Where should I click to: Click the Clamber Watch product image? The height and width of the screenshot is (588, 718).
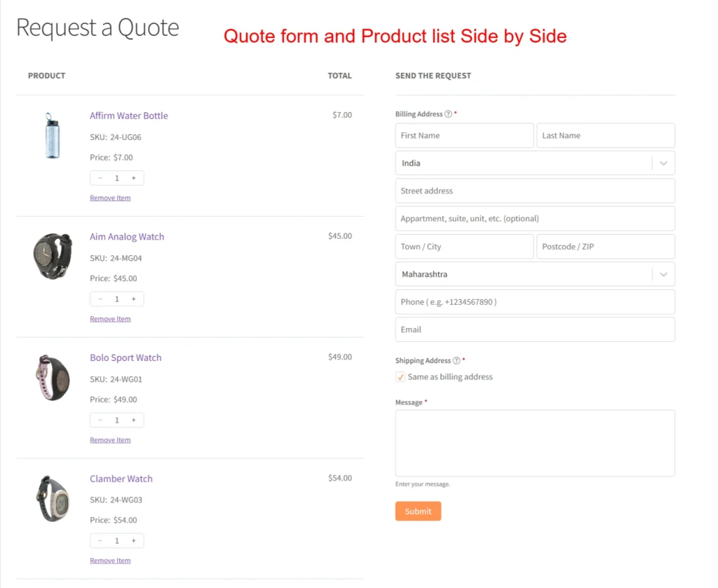coord(53,498)
